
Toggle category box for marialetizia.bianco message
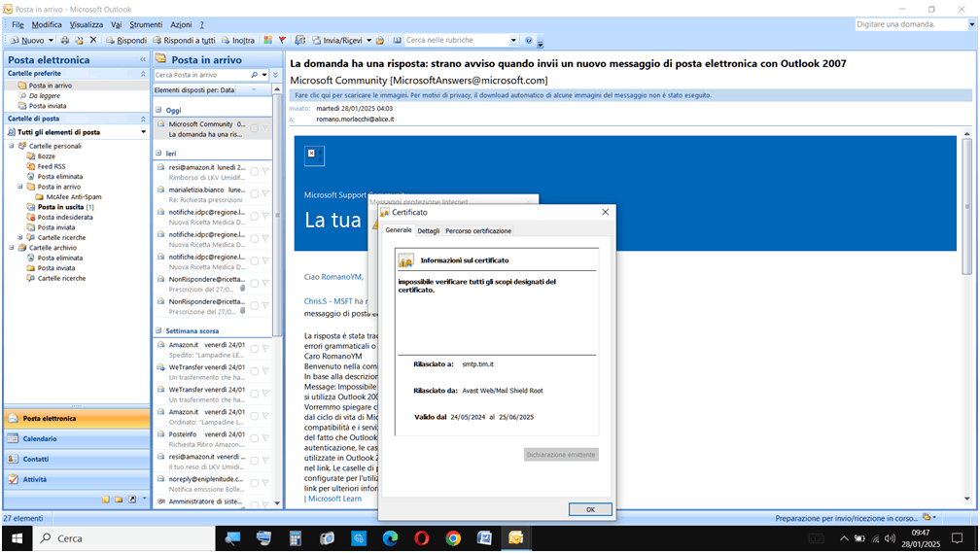click(x=255, y=193)
